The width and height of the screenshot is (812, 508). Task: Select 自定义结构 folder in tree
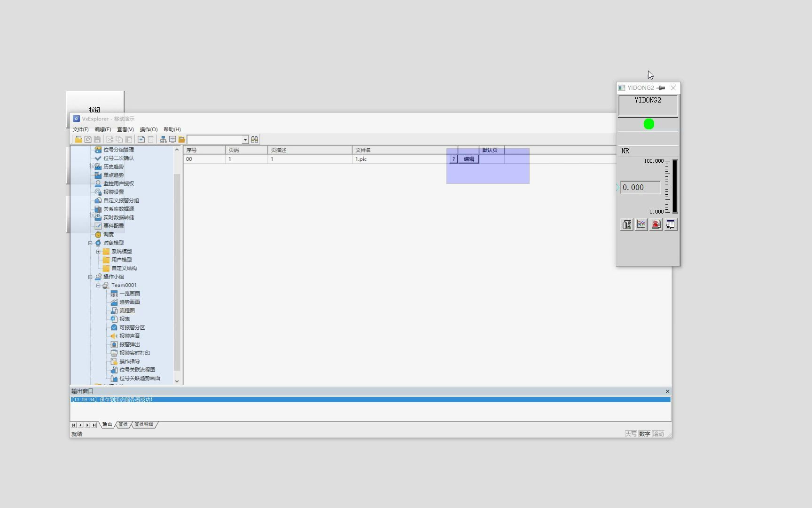coord(124,268)
